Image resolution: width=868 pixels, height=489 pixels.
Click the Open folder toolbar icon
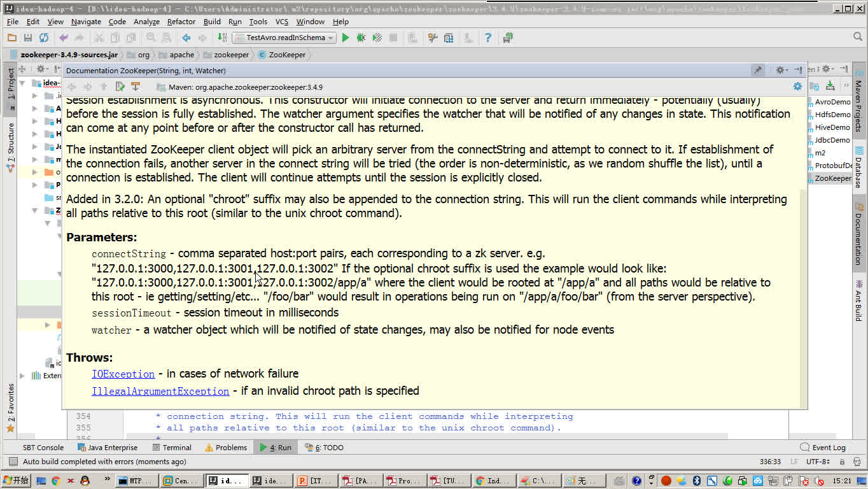[x=11, y=38]
